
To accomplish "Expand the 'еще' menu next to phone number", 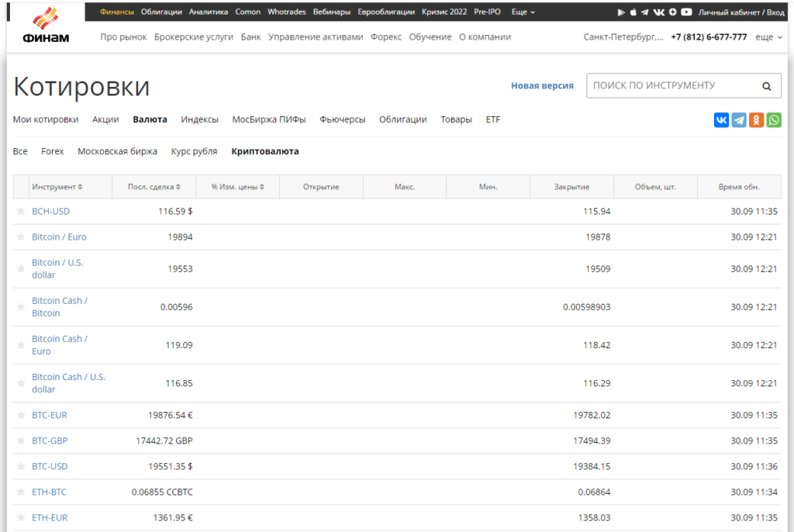I will tap(768, 37).
